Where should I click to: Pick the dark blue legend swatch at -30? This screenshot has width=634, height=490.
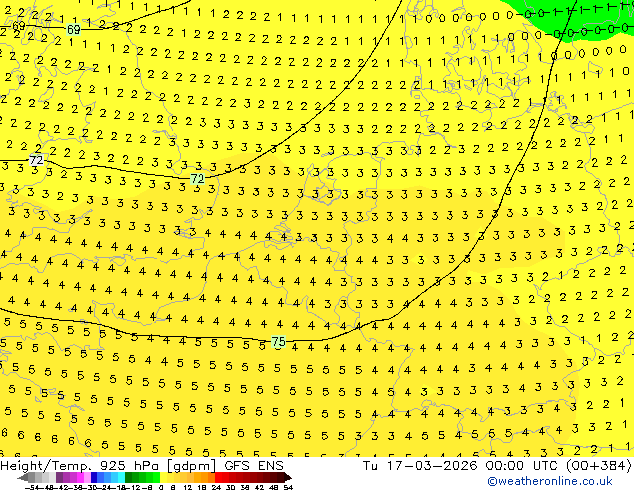pos(94,477)
